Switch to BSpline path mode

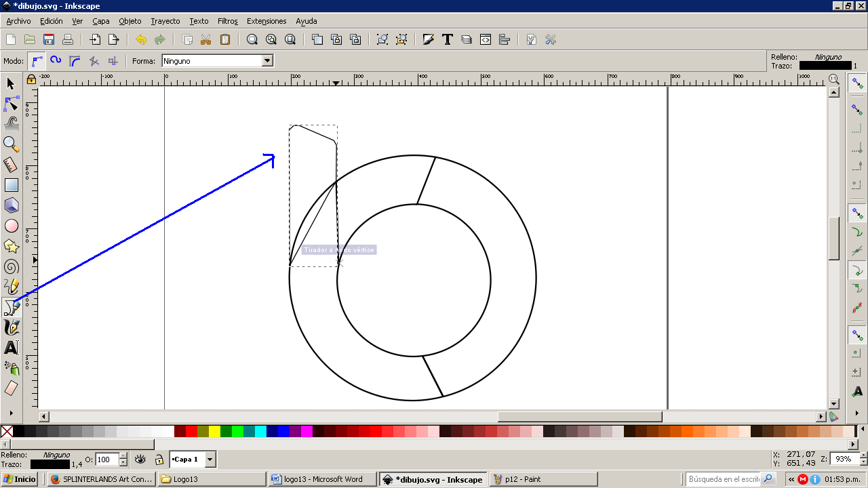pyautogui.click(x=75, y=61)
